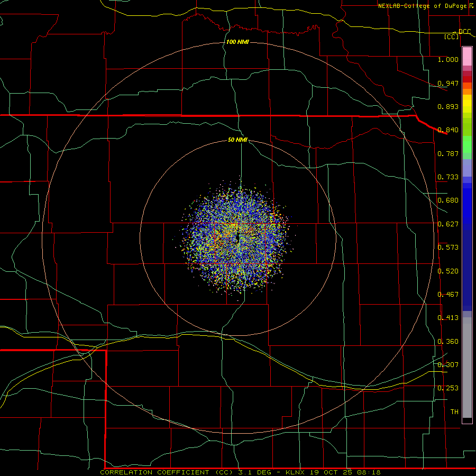Click the 1.000 scale value
The image size is (476, 476).
click(448, 59)
